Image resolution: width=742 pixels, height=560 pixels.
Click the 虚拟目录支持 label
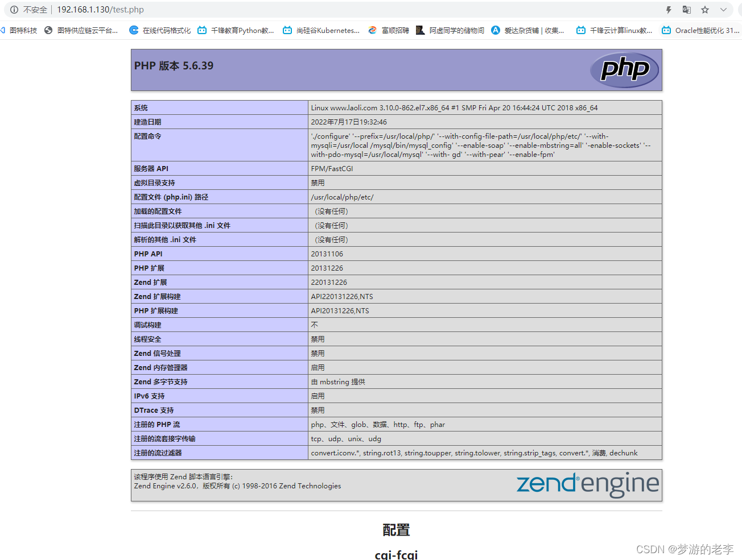(155, 182)
